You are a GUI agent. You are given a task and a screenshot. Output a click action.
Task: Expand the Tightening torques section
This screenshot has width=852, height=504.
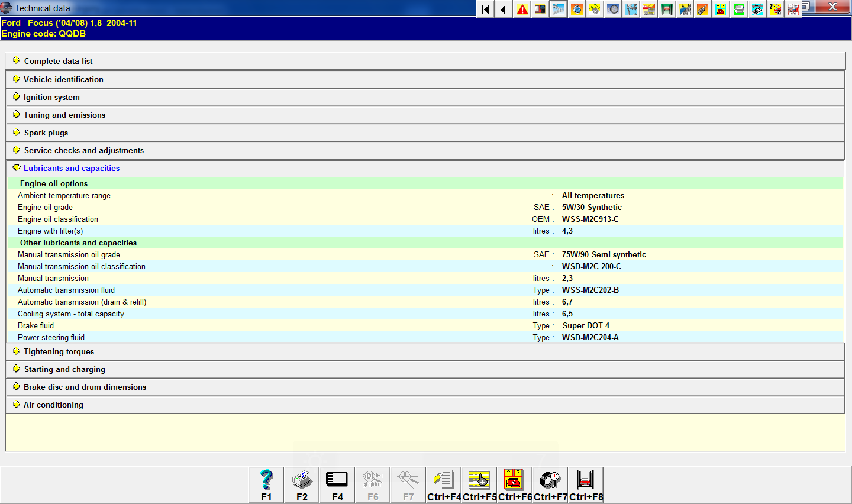(x=59, y=351)
